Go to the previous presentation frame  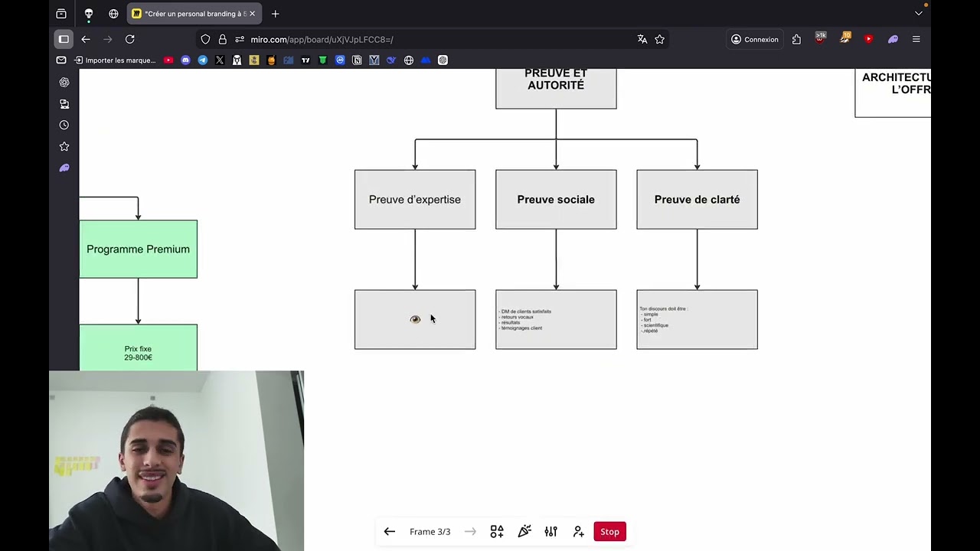(389, 532)
